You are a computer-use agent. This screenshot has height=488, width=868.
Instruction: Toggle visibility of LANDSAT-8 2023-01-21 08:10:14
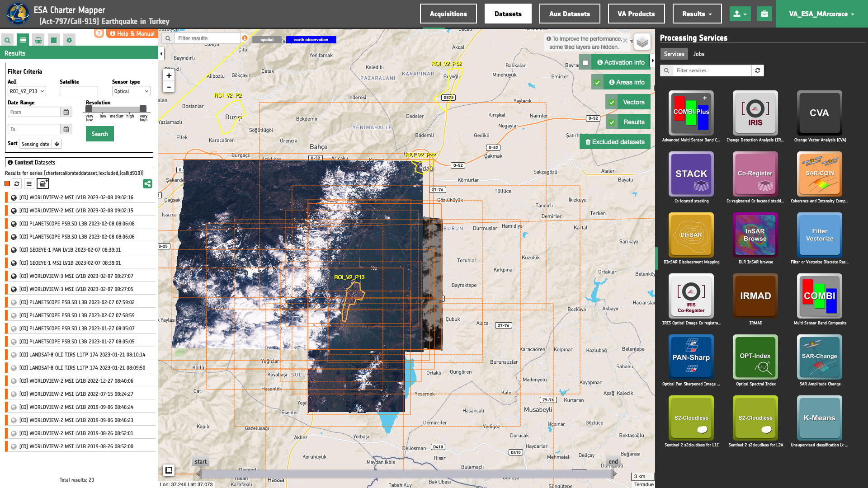(x=14, y=355)
